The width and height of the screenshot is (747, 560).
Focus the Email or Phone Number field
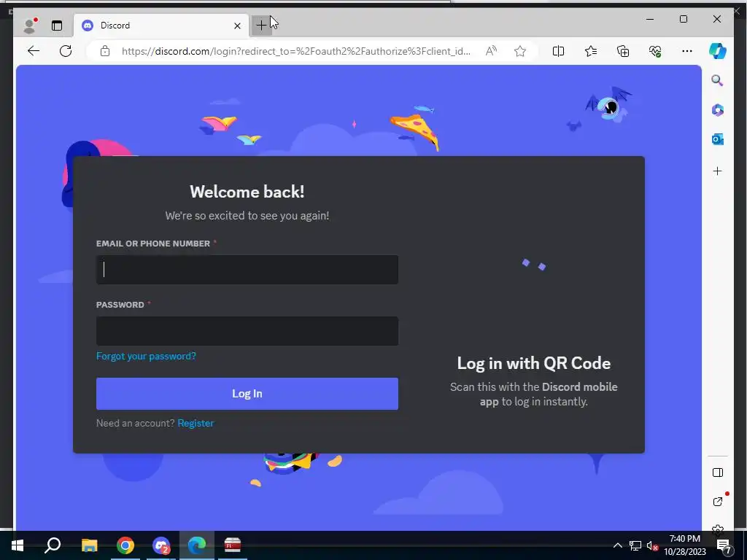pos(247,270)
